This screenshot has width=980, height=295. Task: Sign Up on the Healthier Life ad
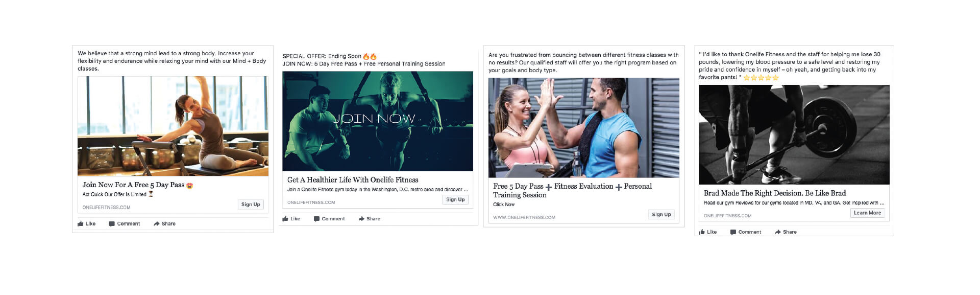[x=455, y=199]
